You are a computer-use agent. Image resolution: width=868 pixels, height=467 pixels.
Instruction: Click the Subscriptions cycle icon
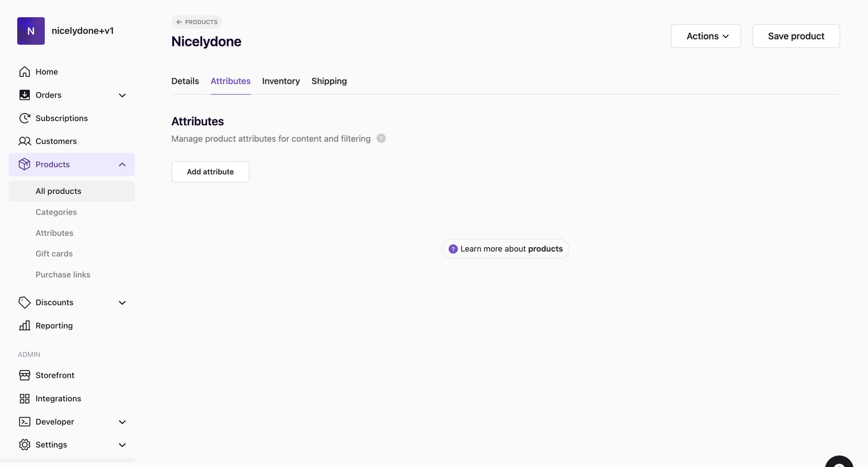(25, 118)
